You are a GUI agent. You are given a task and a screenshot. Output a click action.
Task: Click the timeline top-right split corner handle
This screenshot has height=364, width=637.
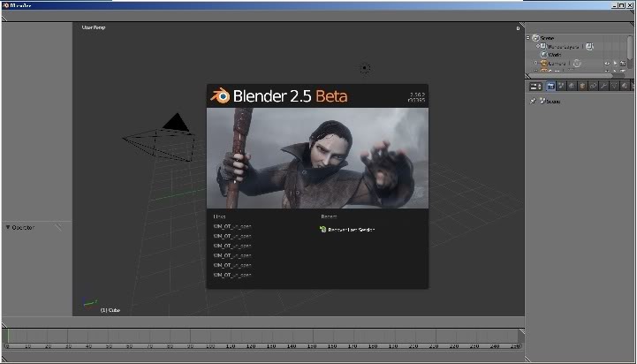(521, 331)
